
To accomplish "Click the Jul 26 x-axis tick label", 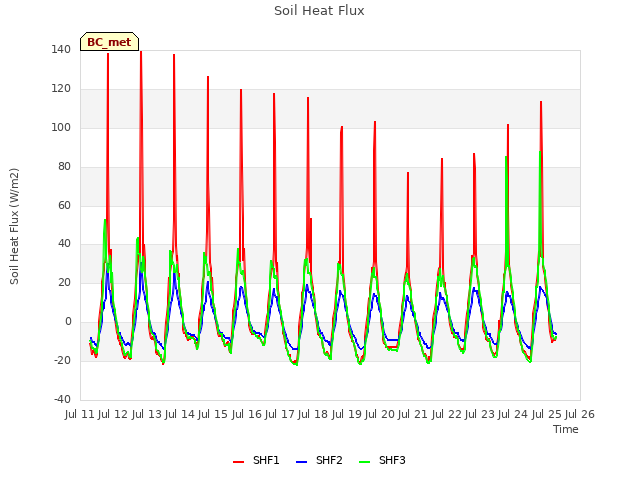I will 580,414.
